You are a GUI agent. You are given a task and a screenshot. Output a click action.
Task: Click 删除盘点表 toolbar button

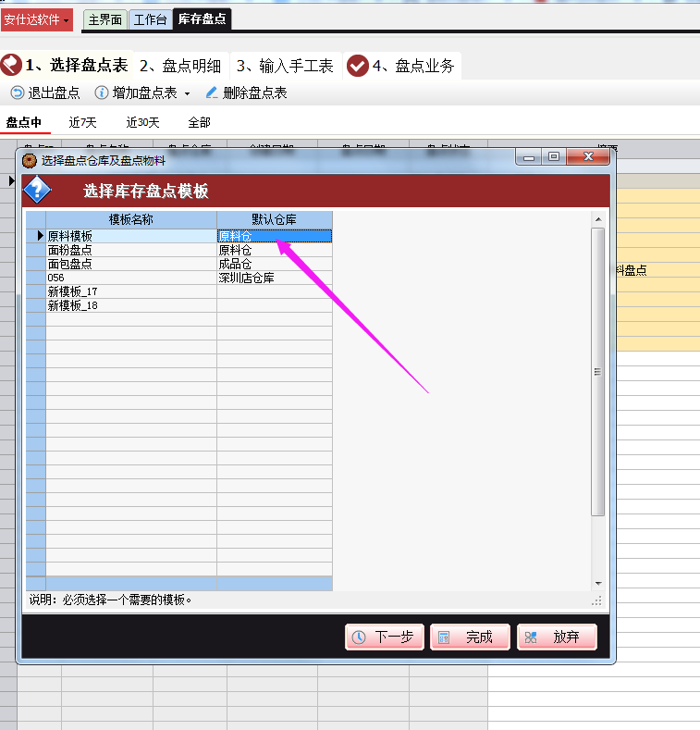tap(246, 93)
